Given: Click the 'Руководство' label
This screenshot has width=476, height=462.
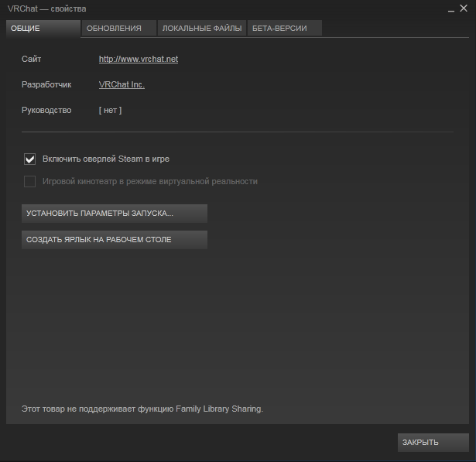Looking at the screenshot, I should click(46, 110).
